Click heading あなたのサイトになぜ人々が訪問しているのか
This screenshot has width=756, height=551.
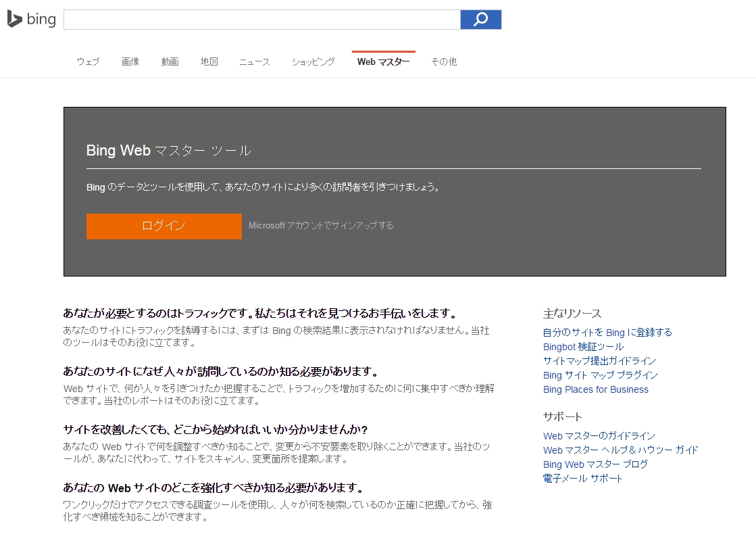[x=221, y=372]
